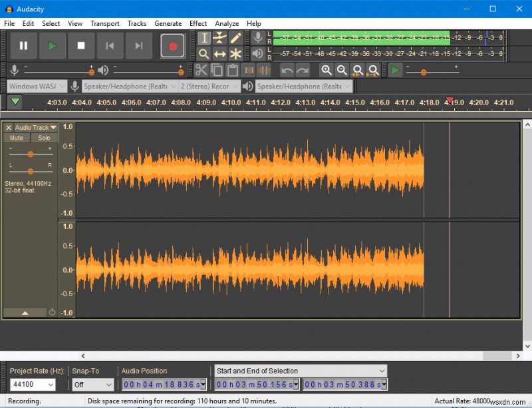Select the Envelope tool
The height and width of the screenshot is (408, 532).
[x=219, y=38]
